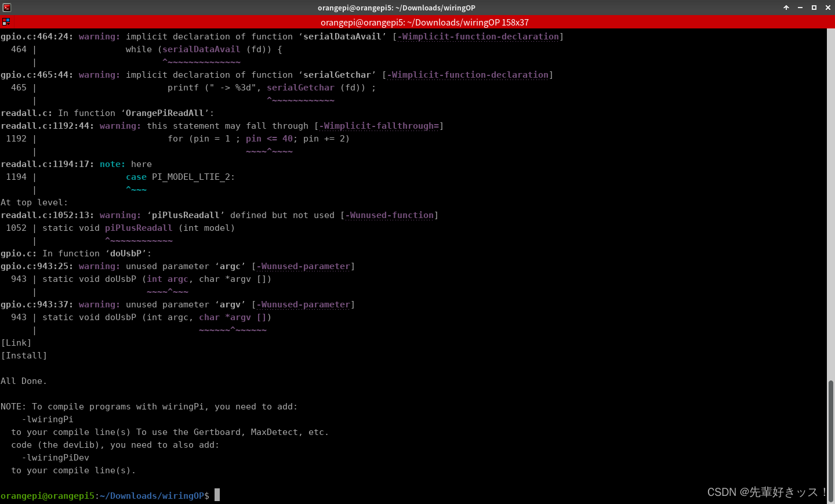Click the -Wimplicit-function-declaration link on gpio.c:464
Screen dimensions: 835x504
tap(478, 37)
